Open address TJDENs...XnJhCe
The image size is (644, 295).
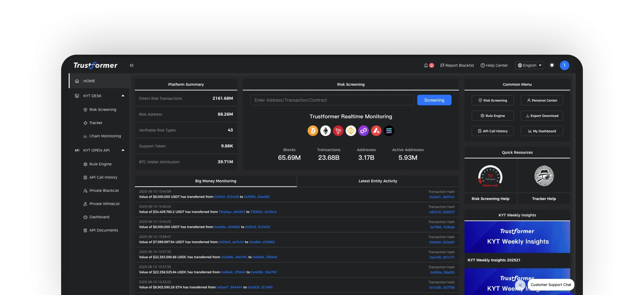(x=263, y=212)
